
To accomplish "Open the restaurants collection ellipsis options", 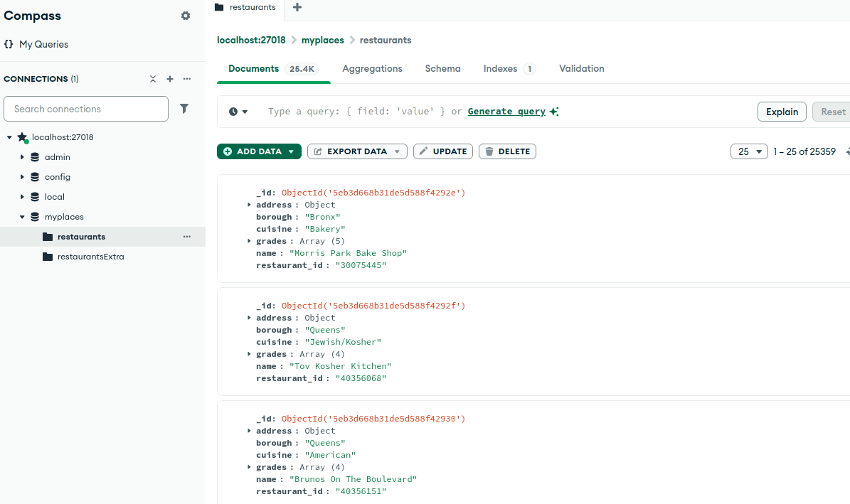I will point(186,236).
